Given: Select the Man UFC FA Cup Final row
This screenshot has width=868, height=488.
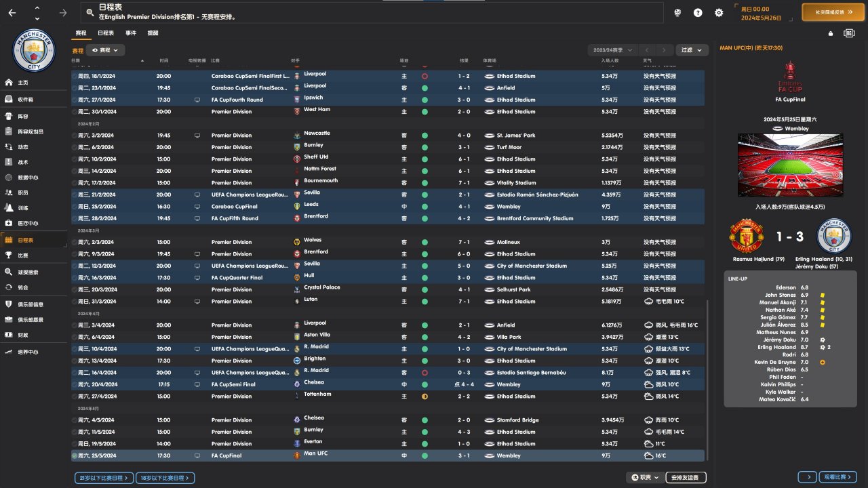Looking at the screenshot, I should pyautogui.click(x=388, y=455).
